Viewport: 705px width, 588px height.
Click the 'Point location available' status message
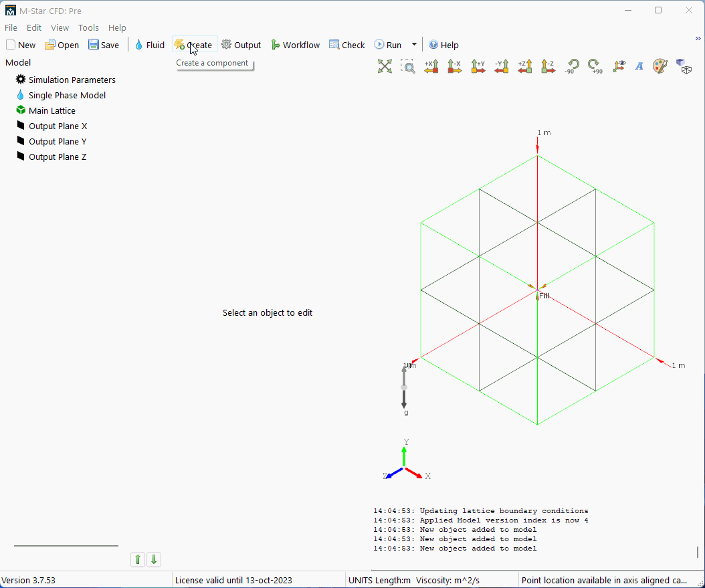[604, 581]
